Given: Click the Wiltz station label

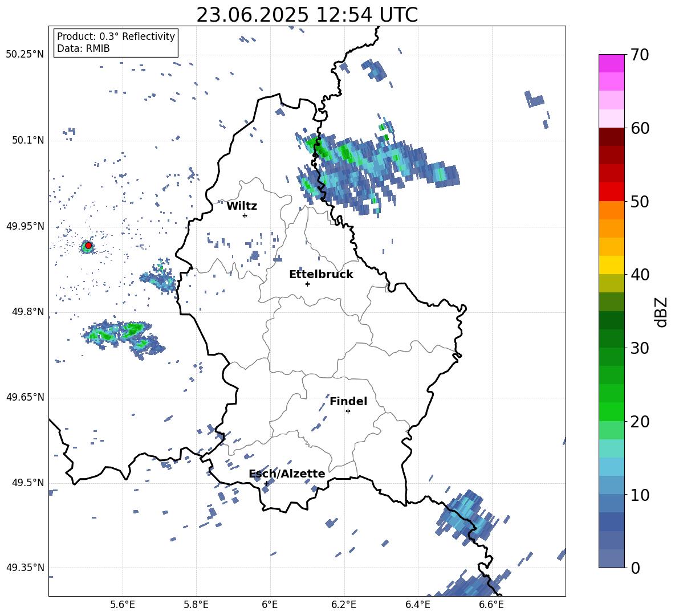Looking at the screenshot, I should (x=242, y=206).
